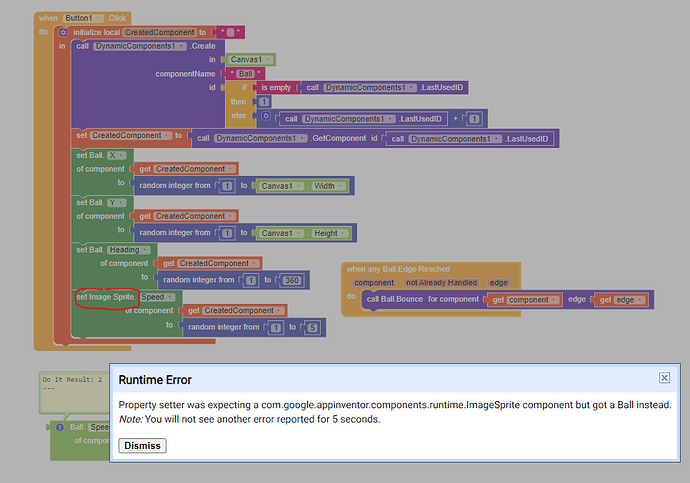Click the 'get edge' variable block
This screenshot has width=690, height=483.
point(620,300)
